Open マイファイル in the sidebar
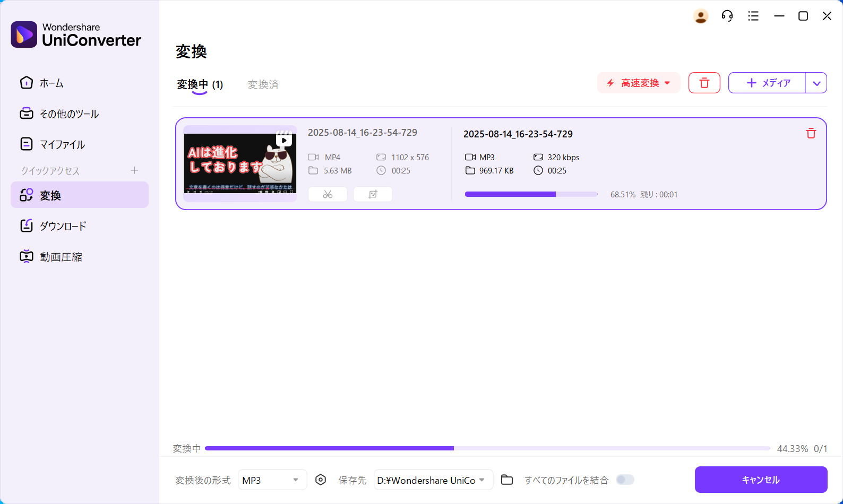 (x=80, y=144)
